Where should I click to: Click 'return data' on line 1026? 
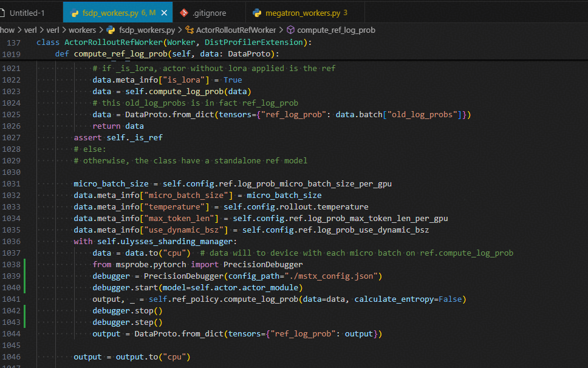click(x=118, y=126)
